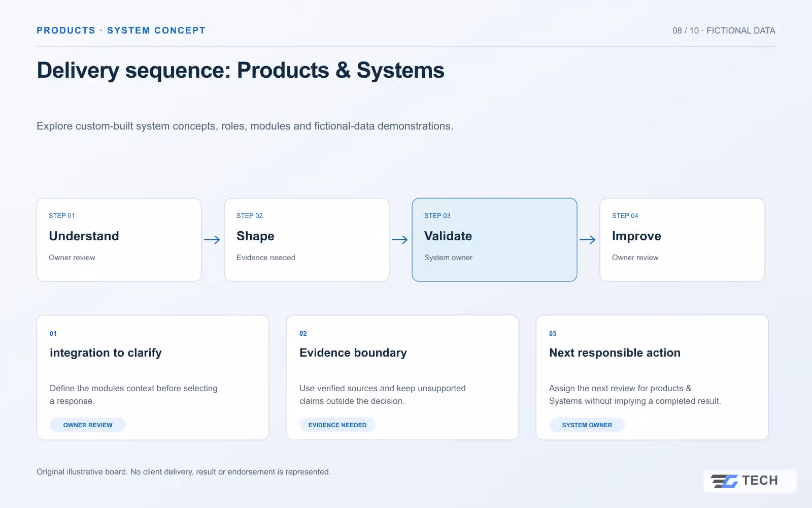Image resolution: width=812 pixels, height=508 pixels.
Task: Click the 'Delivery sequence: Products & Systems' title
Action: pos(241,71)
